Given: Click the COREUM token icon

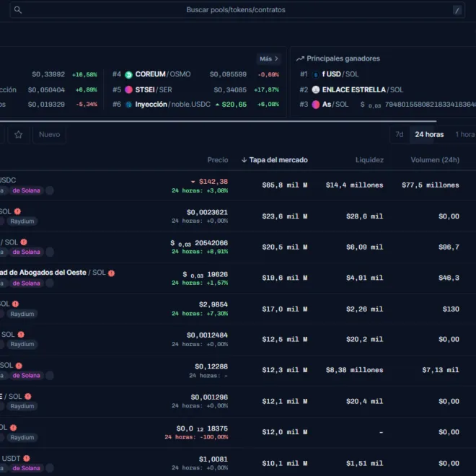Looking at the screenshot, I should [128, 74].
